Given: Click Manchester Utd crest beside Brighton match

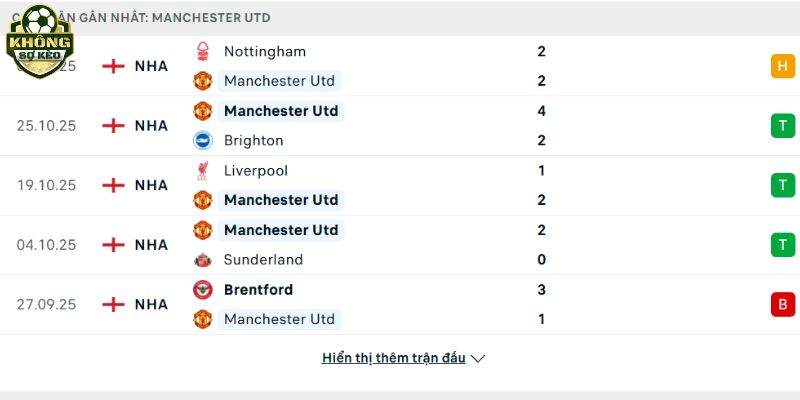Looking at the screenshot, I should click(203, 111).
